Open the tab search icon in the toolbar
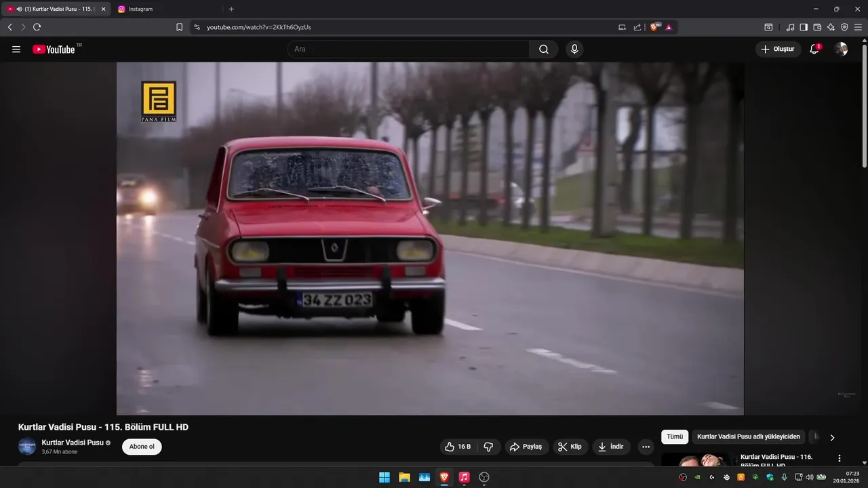868x488 pixels. click(x=768, y=27)
